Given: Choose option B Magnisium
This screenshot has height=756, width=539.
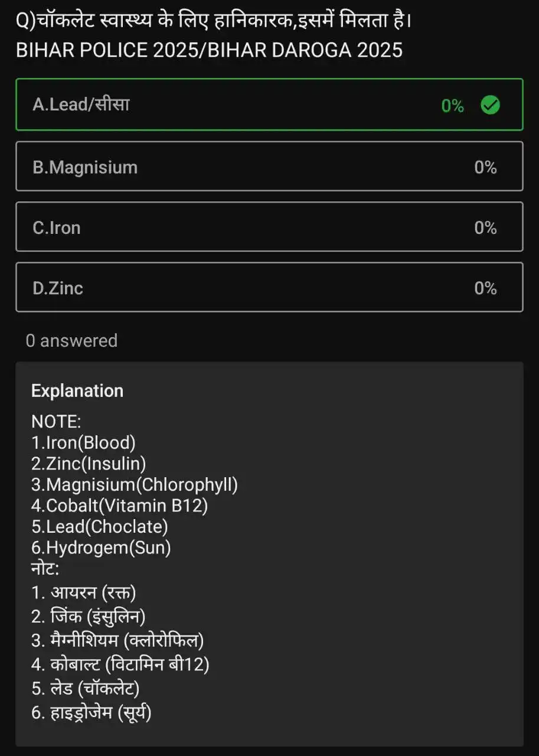Looking at the screenshot, I should [x=269, y=166].
